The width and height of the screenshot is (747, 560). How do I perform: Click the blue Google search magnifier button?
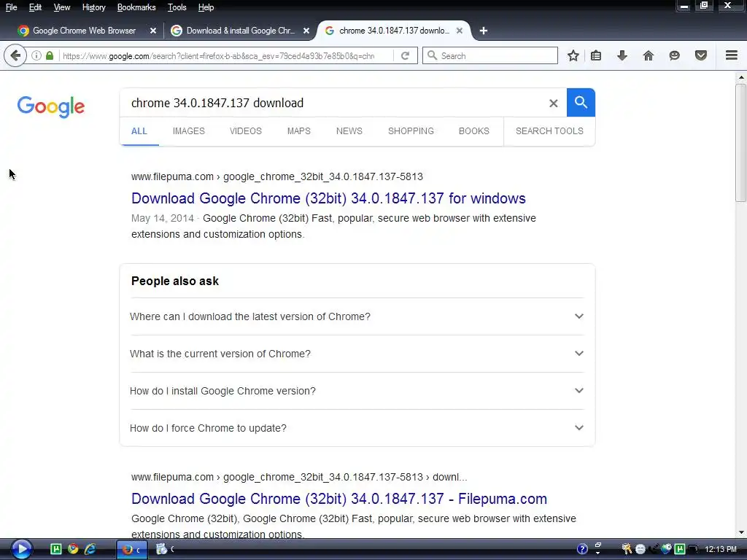coord(581,102)
